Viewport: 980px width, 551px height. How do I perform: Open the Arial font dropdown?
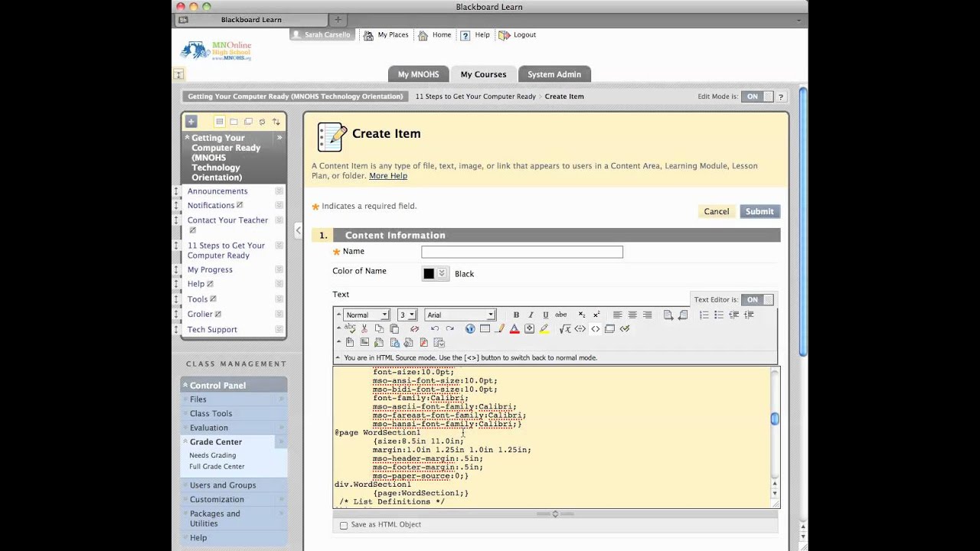460,315
